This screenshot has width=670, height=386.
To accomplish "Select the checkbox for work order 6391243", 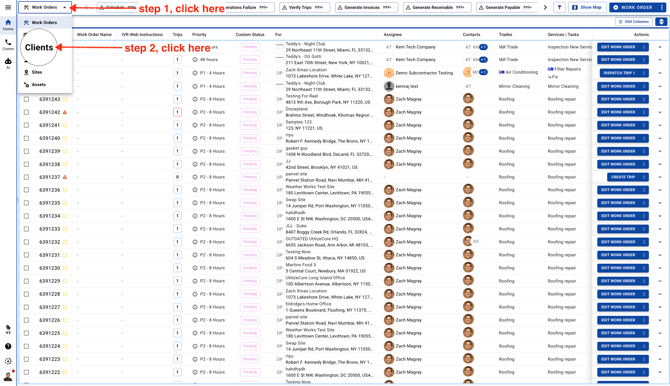I will pos(26,99).
